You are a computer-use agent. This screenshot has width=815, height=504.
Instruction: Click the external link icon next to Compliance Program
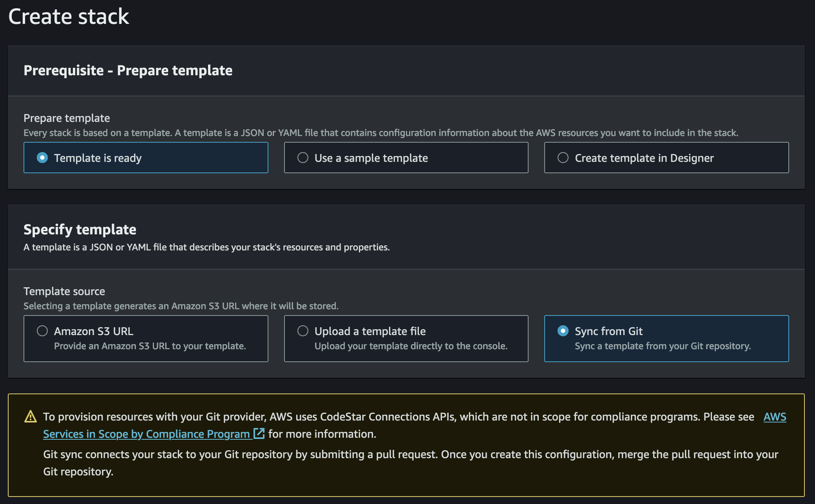click(x=259, y=434)
